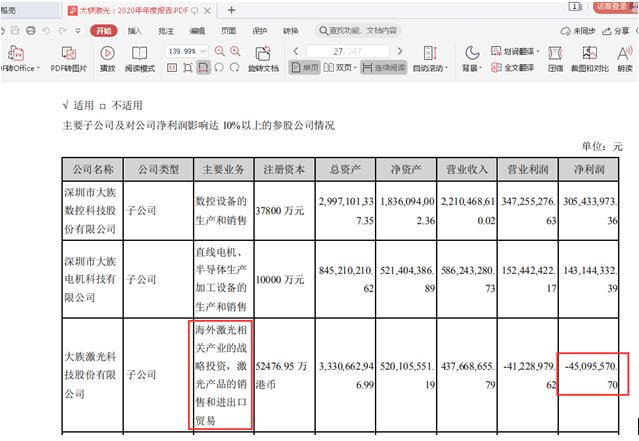The height and width of the screenshot is (441, 639).
Task: Go to the previous page arrow
Action: (x=296, y=51)
